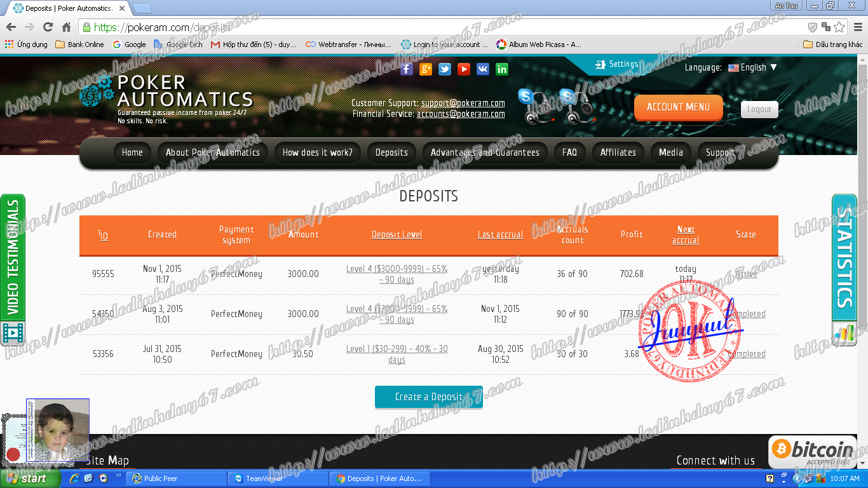The width and height of the screenshot is (868, 488).
Task: Open the Google bookmark
Action: click(x=129, y=44)
